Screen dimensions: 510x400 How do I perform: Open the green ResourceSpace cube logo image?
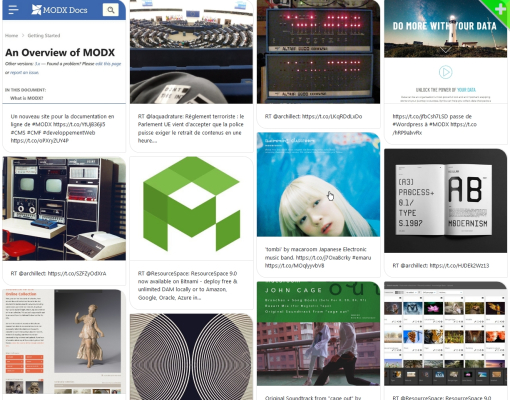pos(191,208)
